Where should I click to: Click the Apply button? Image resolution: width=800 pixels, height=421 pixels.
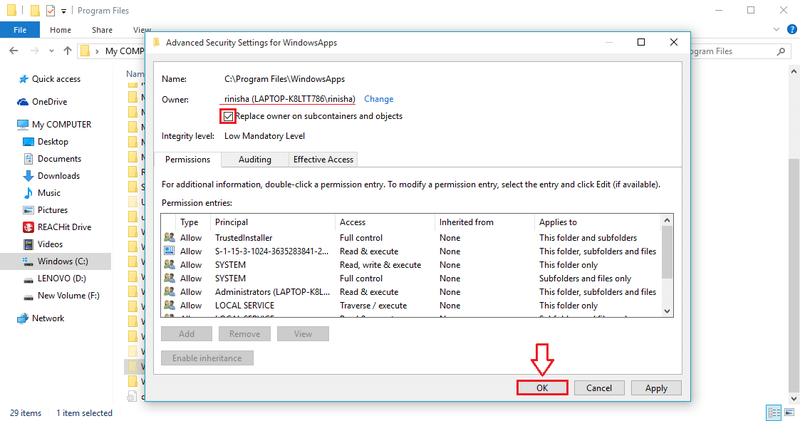(656, 388)
